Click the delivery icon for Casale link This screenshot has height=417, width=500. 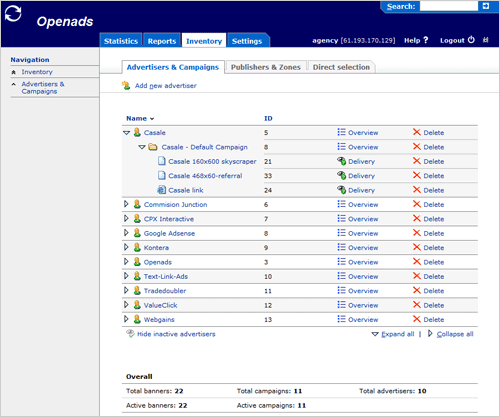(x=341, y=190)
